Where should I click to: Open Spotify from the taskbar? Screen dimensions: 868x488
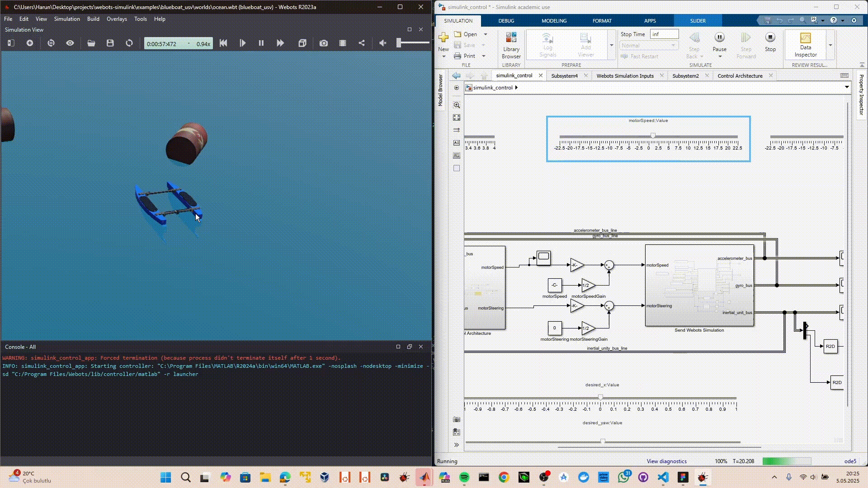[x=464, y=478]
